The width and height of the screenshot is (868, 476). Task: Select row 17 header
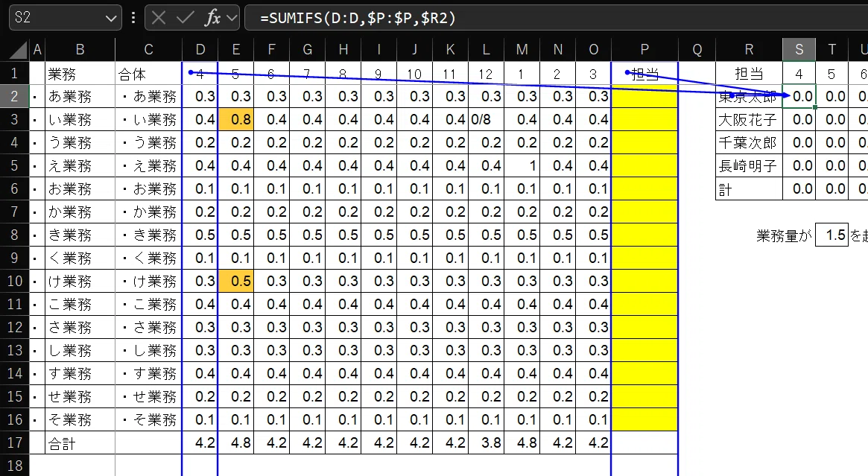(x=14, y=442)
